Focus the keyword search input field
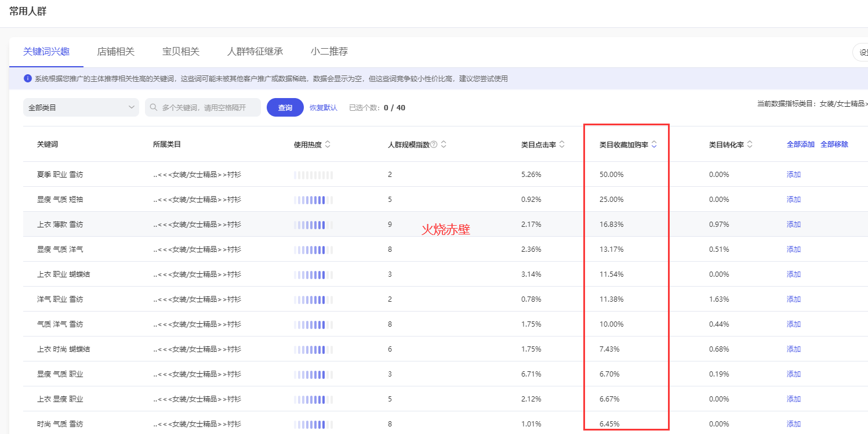The height and width of the screenshot is (434, 868). pyautogui.click(x=203, y=107)
